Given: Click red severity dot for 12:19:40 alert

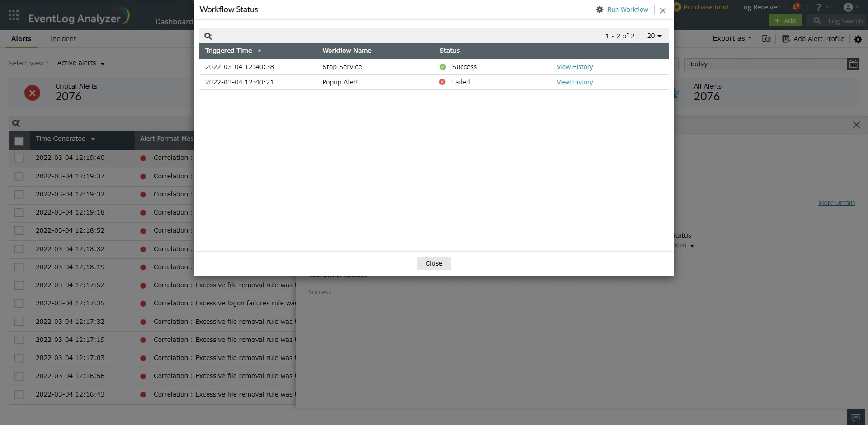Looking at the screenshot, I should tap(143, 158).
